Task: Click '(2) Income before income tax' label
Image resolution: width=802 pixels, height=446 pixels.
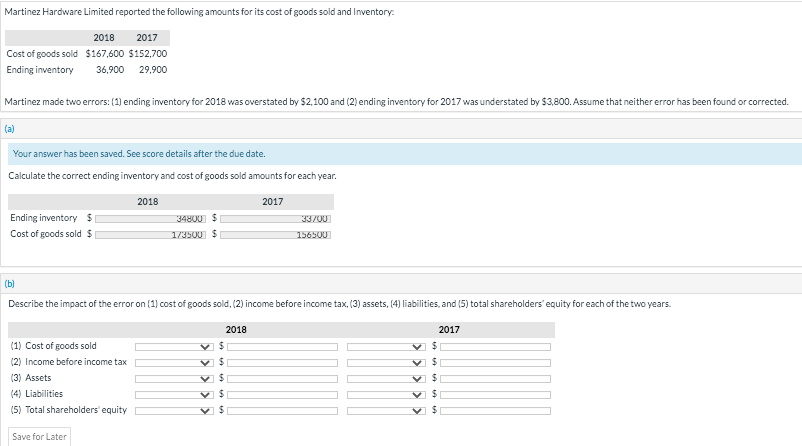Action: [x=69, y=362]
